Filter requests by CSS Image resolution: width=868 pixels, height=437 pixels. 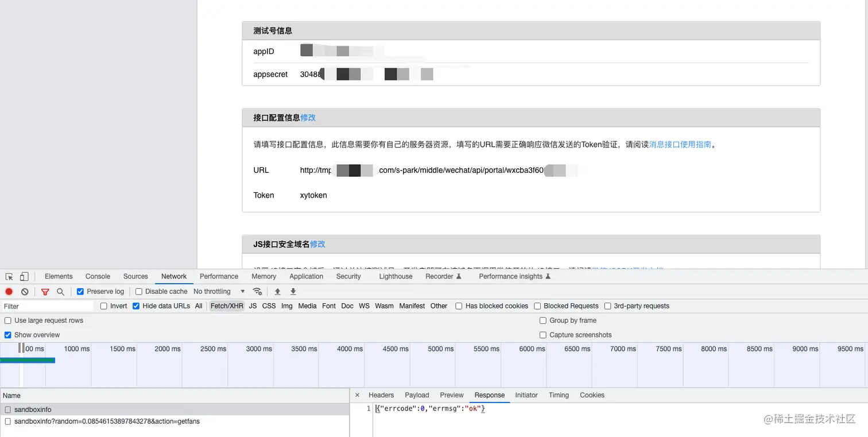(269, 306)
